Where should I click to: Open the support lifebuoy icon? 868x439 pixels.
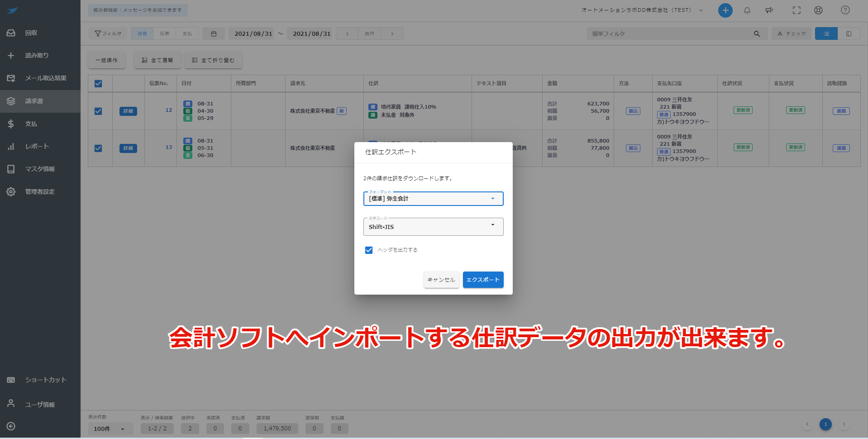coord(818,10)
